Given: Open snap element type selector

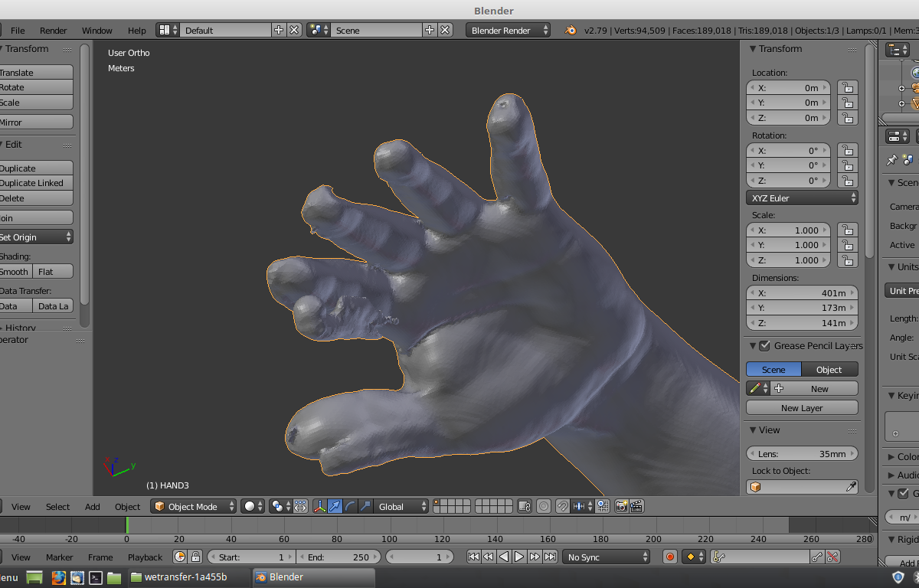Looking at the screenshot, I should (x=582, y=506).
